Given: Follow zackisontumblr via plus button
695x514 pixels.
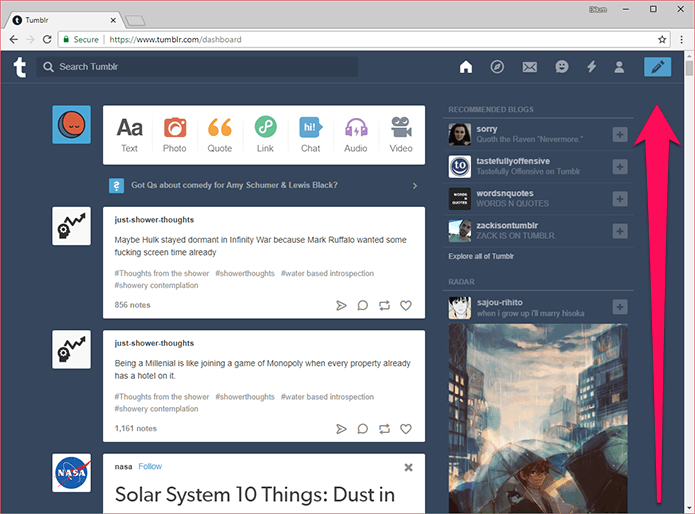Looking at the screenshot, I should 620,231.
